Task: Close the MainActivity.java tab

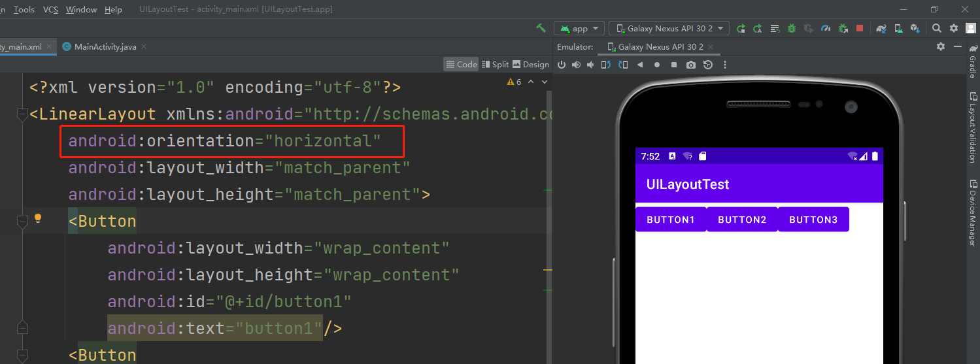Action: point(144,46)
